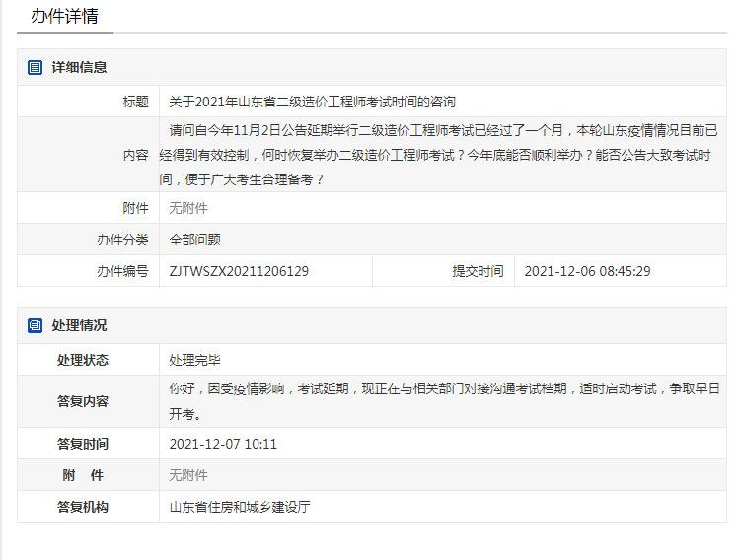
Task: Click the 办件编号 field label
Action: [122, 271]
